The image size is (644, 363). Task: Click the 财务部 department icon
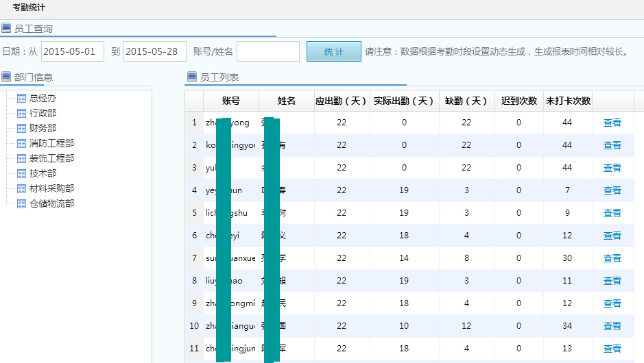tap(21, 128)
